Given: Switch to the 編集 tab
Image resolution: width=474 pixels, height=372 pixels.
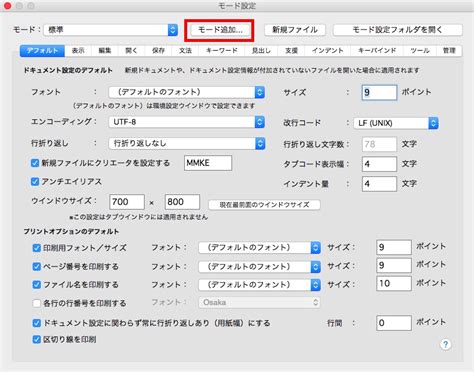Looking at the screenshot, I should [x=105, y=51].
